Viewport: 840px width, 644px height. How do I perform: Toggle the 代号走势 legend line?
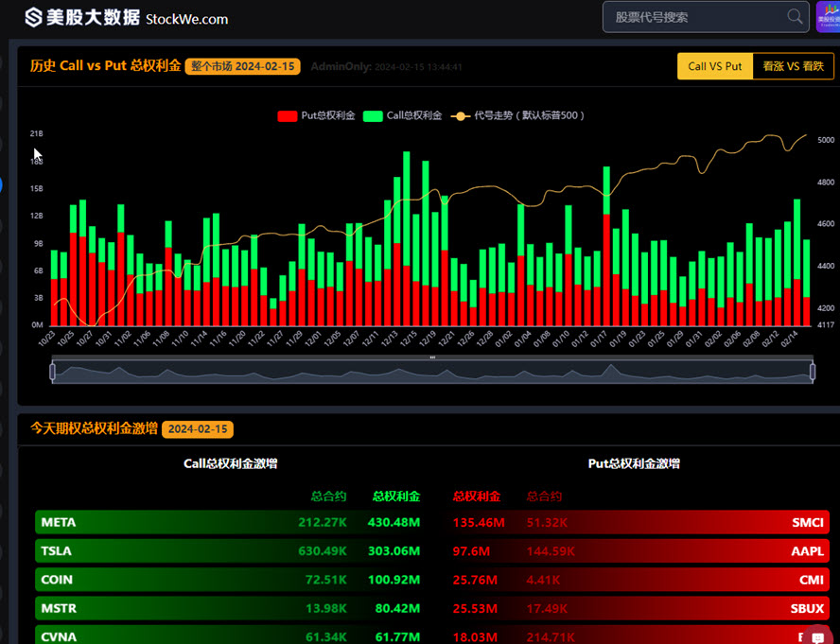[517, 115]
